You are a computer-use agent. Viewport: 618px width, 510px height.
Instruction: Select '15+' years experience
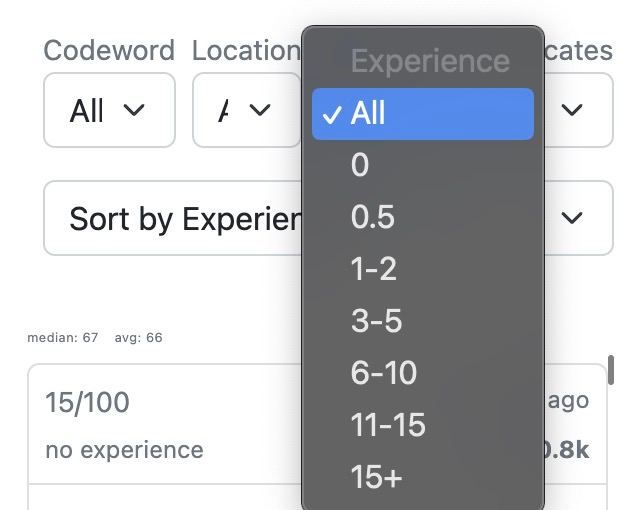pos(423,477)
